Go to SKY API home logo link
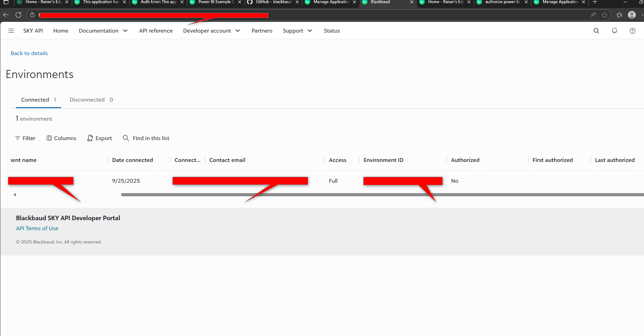 click(x=33, y=31)
